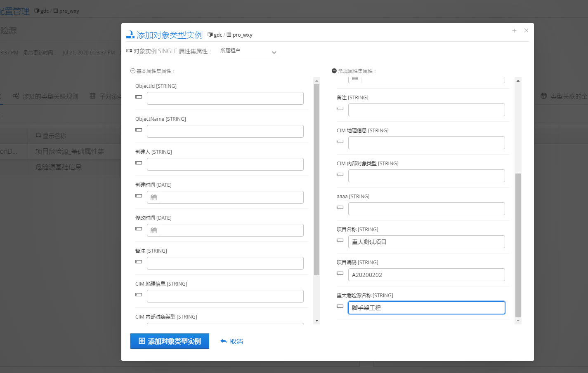Viewport: 588px width, 373px height.
Task: Click the 添加对象类型实例 submit button
Action: coord(170,341)
